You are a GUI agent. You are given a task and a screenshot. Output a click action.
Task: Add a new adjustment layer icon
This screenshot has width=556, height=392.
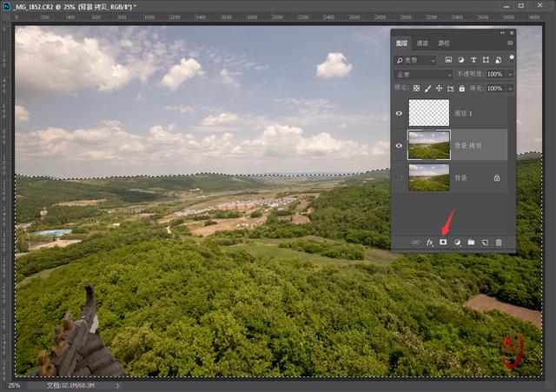coord(457,243)
